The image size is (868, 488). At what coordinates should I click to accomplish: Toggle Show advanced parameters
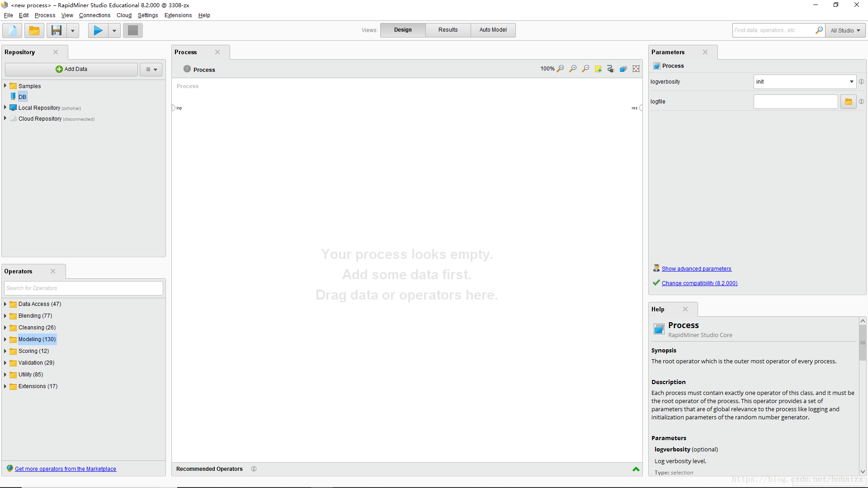click(696, 269)
